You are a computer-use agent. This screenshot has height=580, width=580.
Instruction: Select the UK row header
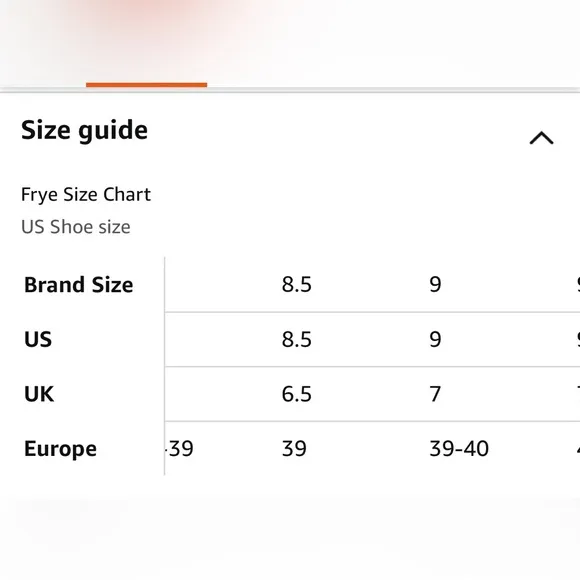(39, 394)
